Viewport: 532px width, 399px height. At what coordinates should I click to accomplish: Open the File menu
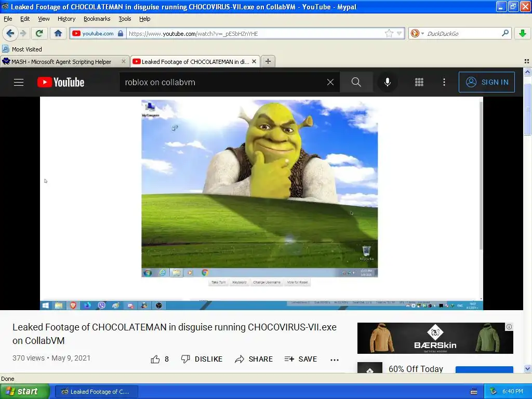8,19
